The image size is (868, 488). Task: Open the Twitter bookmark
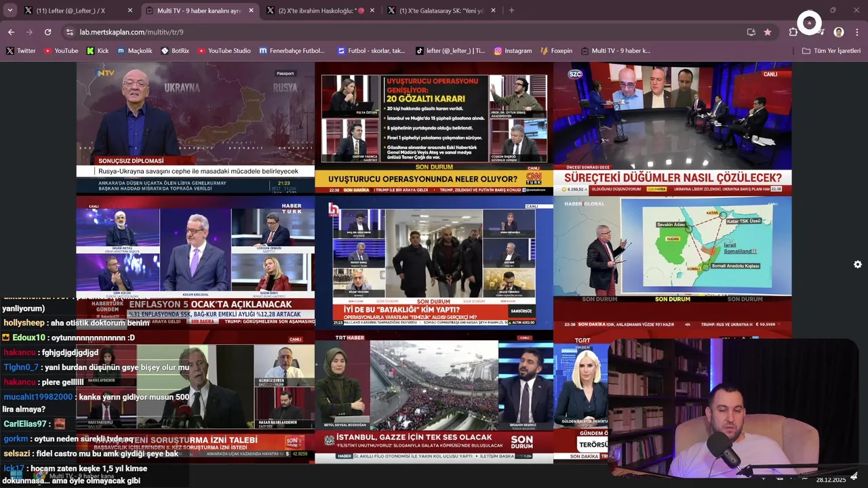[x=21, y=51]
